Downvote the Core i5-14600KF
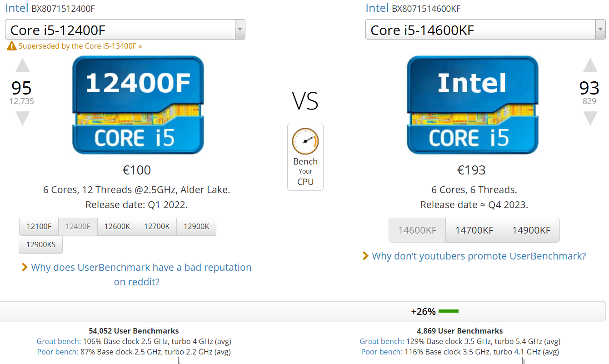609x364 pixels. tap(590, 118)
